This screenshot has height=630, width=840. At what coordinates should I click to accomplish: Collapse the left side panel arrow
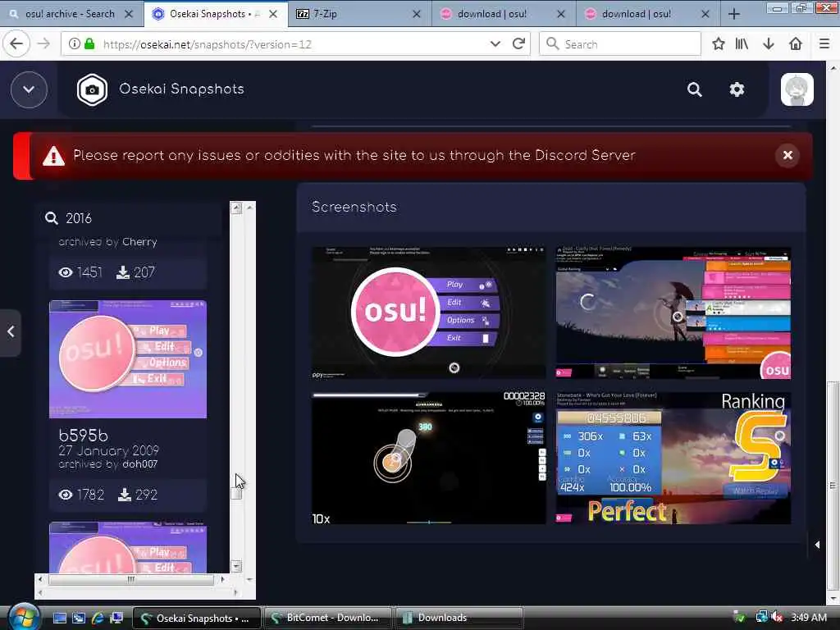click(10, 332)
